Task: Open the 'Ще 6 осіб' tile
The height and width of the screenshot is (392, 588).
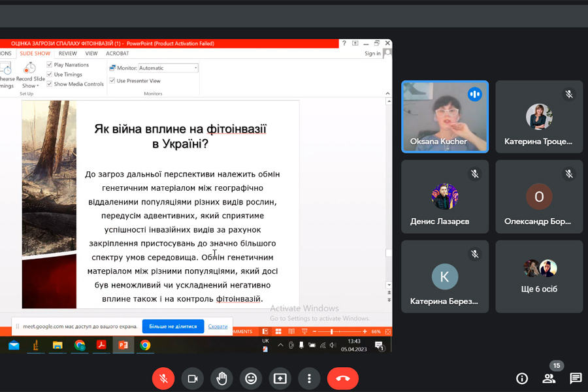Action: [x=539, y=277]
